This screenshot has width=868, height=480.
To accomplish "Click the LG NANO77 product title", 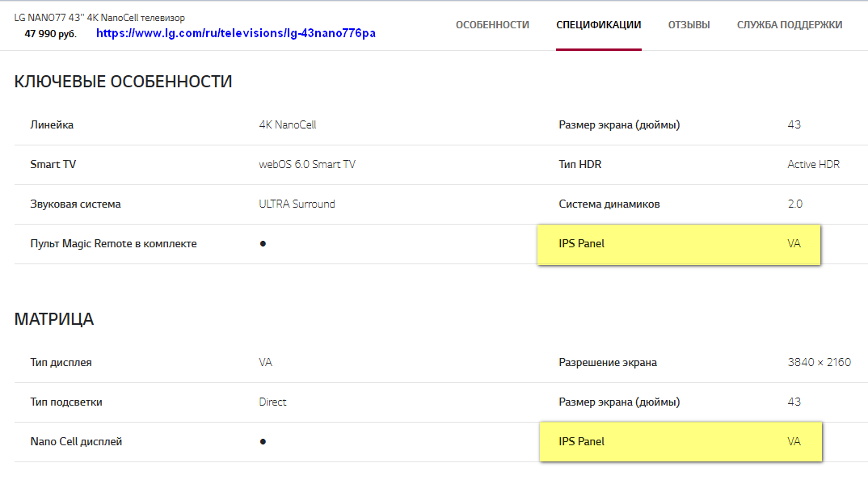I will [x=99, y=18].
